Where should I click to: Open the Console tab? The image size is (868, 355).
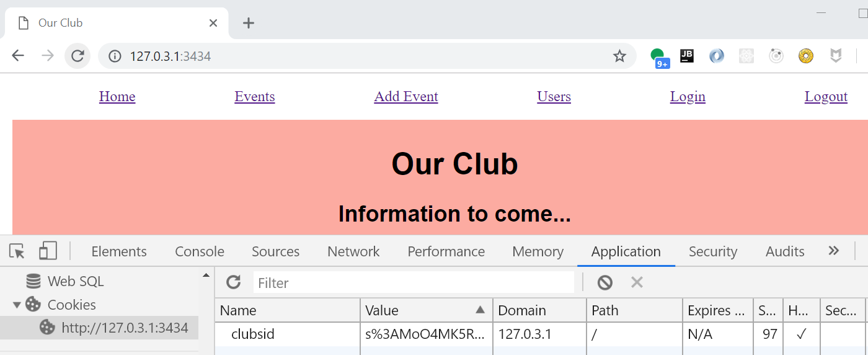200,251
